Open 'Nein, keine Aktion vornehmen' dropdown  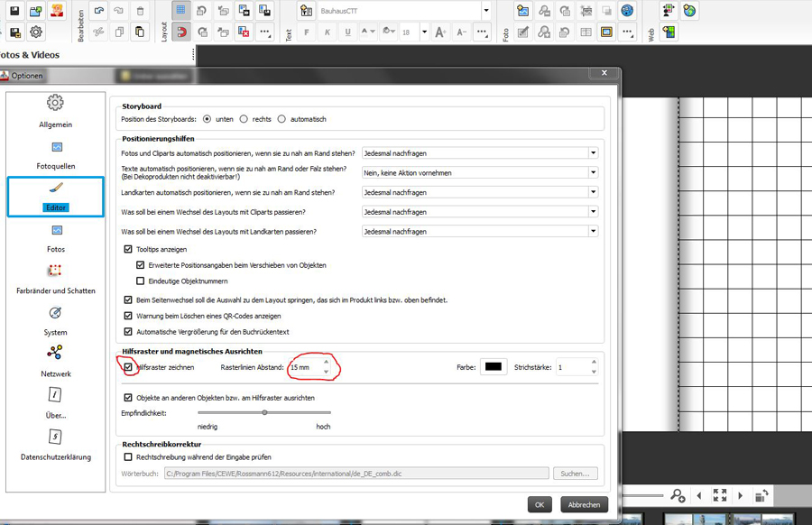(478, 172)
